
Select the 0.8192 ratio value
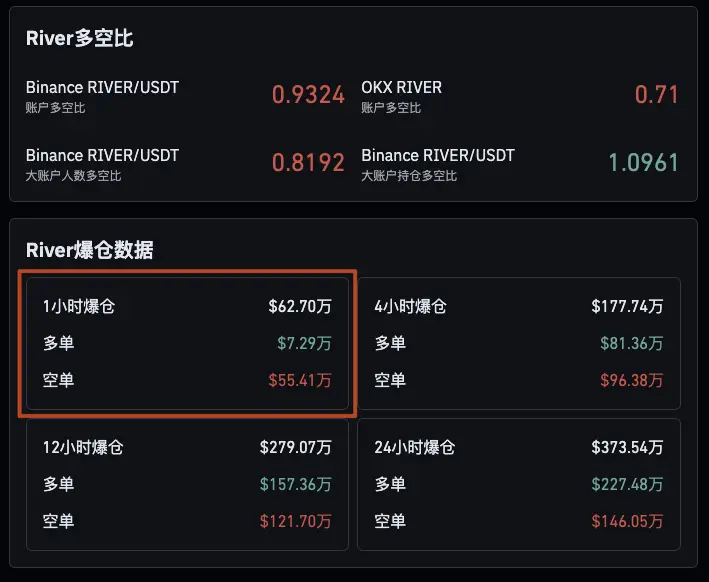(x=308, y=163)
